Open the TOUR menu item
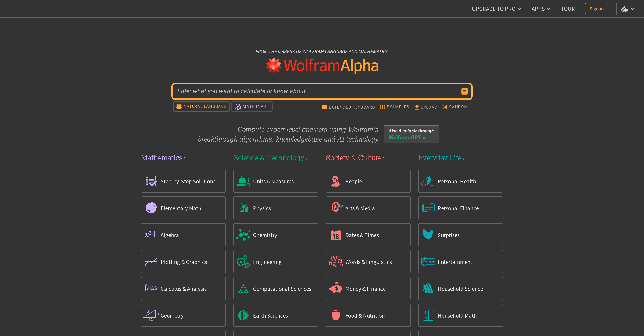Viewport: 644px width, 336px height. (x=568, y=8)
